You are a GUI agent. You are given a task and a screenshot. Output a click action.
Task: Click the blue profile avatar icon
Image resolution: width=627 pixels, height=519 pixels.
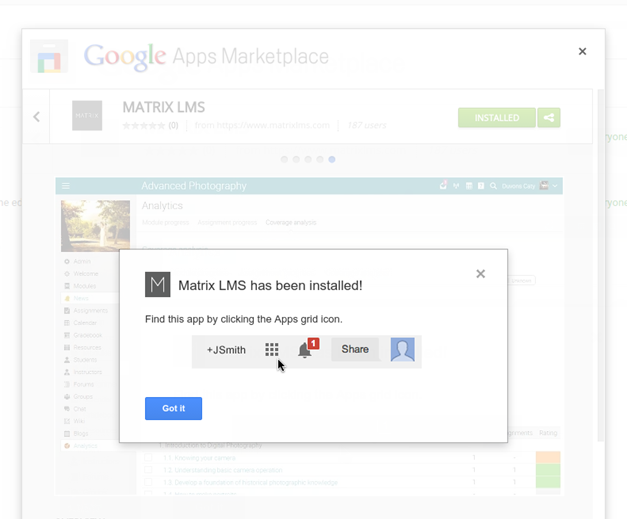point(402,349)
